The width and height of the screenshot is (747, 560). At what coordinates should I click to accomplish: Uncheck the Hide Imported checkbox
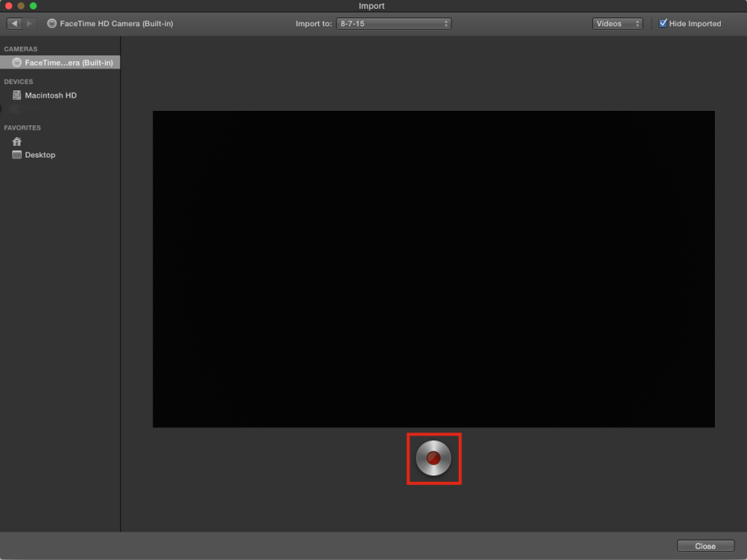663,23
